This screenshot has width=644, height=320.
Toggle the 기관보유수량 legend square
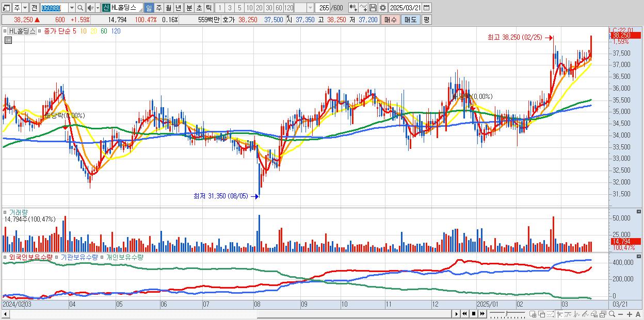click(x=57, y=257)
